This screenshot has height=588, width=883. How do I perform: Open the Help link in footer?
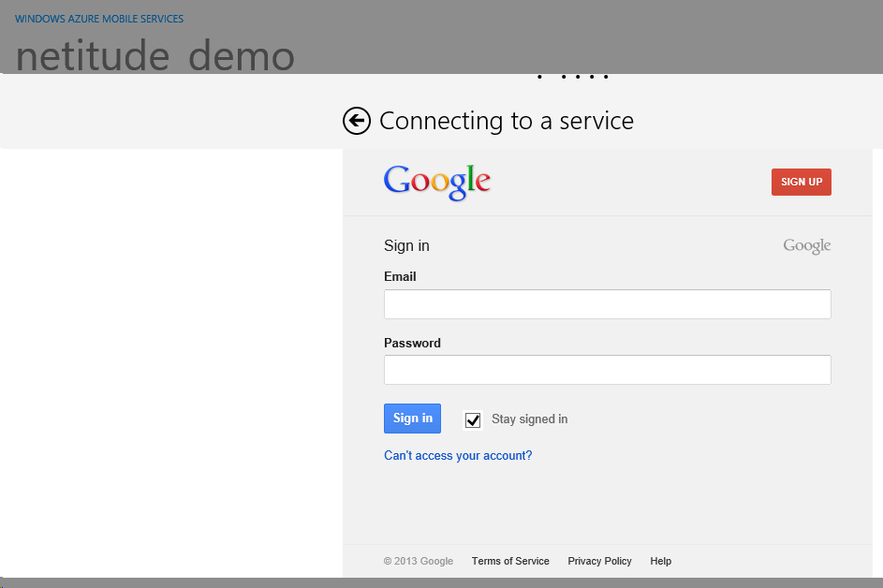tap(660, 561)
